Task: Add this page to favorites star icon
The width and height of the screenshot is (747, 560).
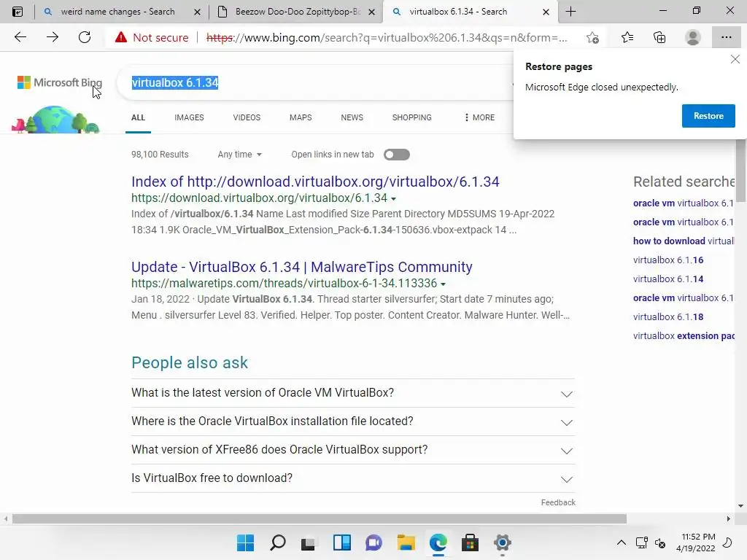Action: (592, 37)
